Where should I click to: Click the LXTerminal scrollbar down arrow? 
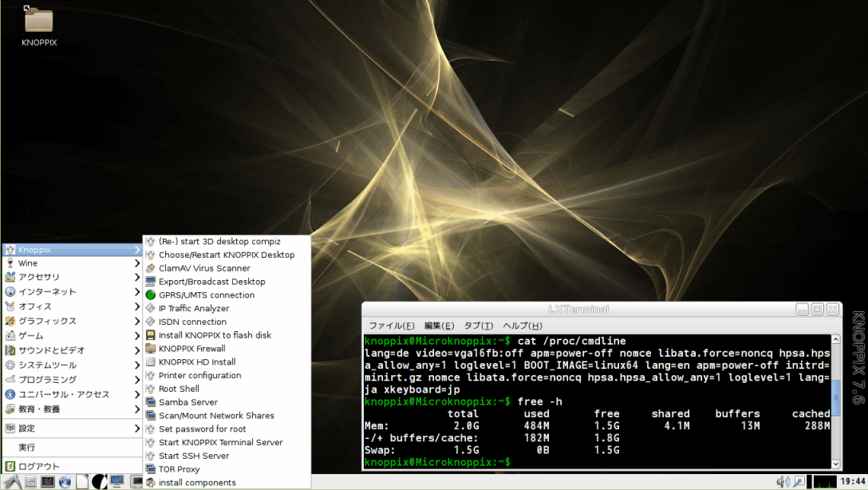[x=836, y=464]
